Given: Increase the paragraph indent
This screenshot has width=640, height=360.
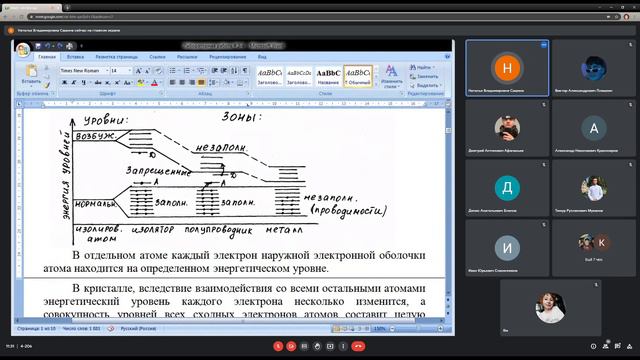Looking at the screenshot, I should coord(224,71).
